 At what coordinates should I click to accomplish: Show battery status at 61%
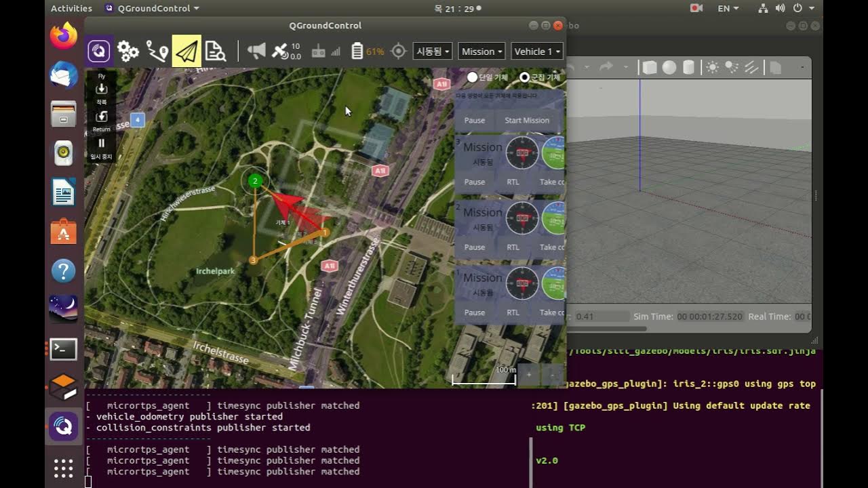[368, 51]
